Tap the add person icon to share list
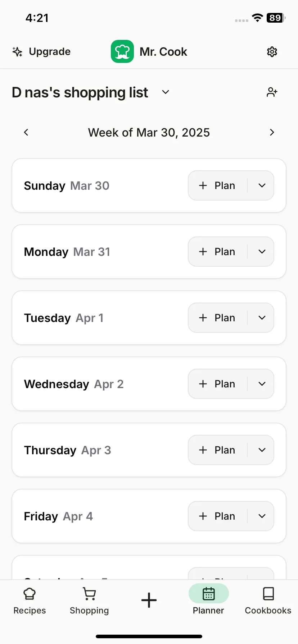 [x=272, y=92]
